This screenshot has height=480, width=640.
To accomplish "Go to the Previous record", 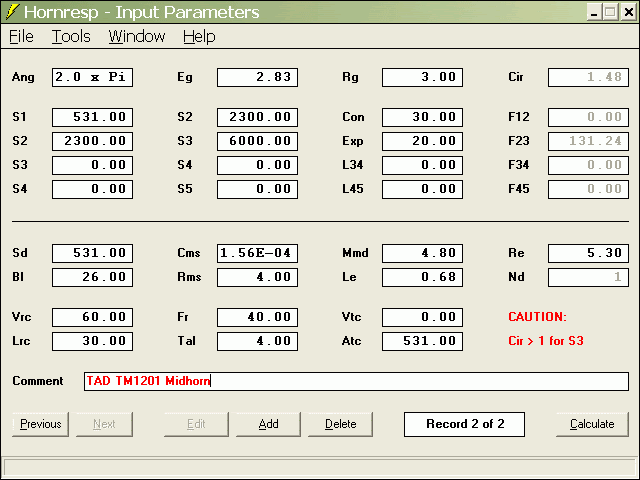I will tap(40, 424).
